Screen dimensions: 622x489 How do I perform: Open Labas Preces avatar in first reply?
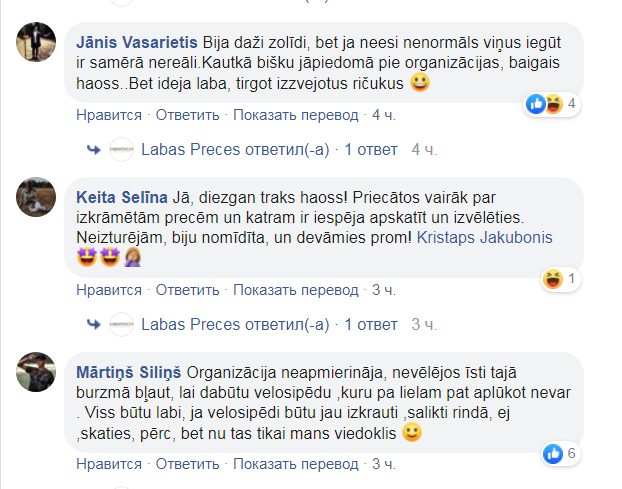tap(121, 150)
